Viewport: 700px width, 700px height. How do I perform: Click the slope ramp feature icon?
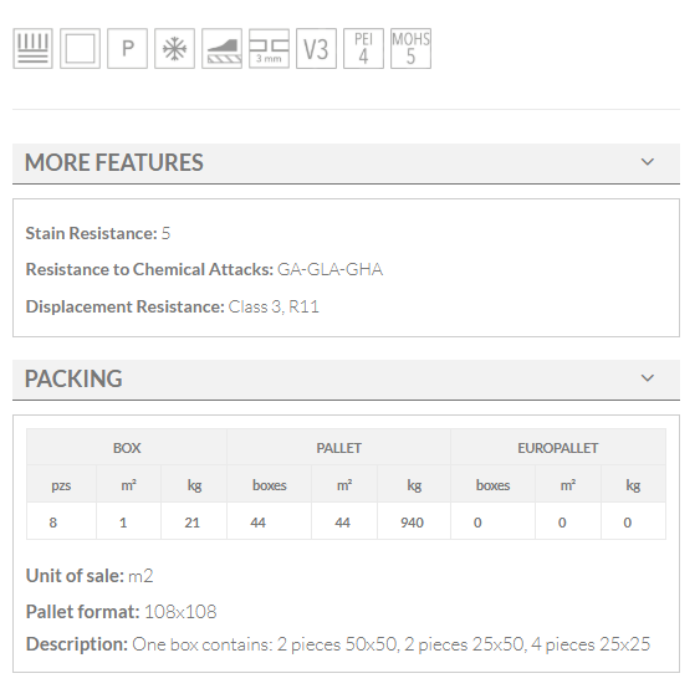pos(221,49)
